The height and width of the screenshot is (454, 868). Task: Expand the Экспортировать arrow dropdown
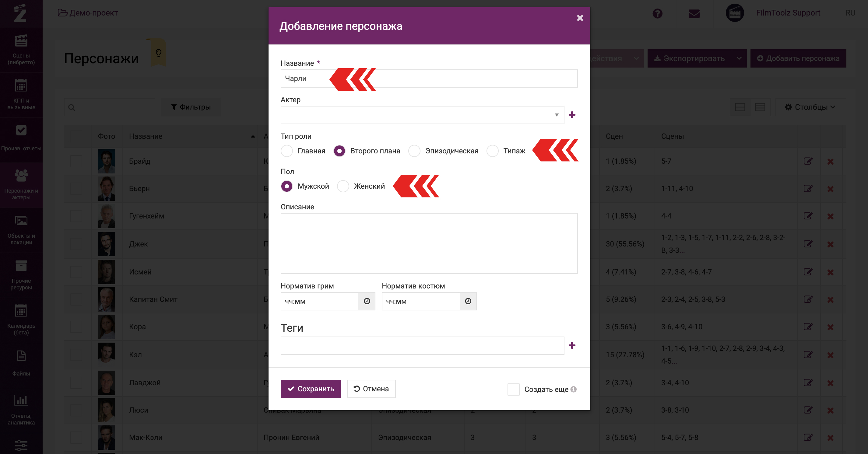coord(739,58)
